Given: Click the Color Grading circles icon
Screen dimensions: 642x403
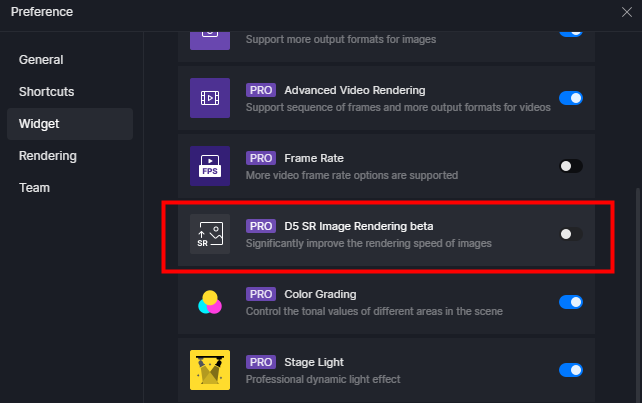Looking at the screenshot, I should pos(210,302).
